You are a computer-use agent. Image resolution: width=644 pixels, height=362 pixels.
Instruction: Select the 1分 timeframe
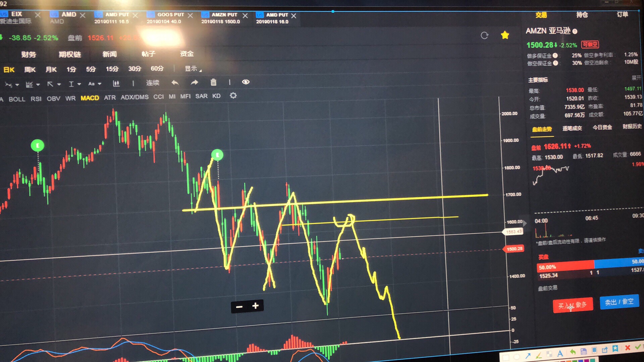pyautogui.click(x=71, y=69)
